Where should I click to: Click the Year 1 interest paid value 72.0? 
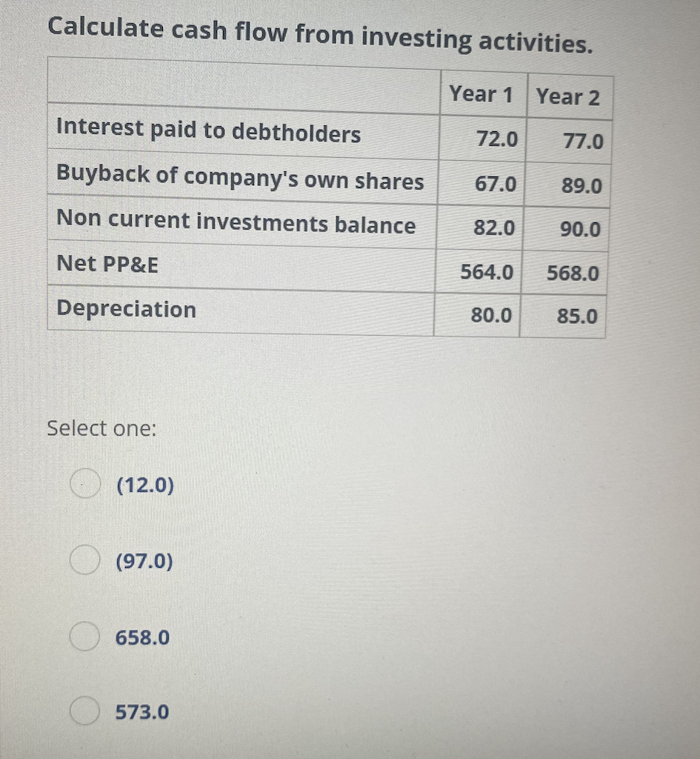coord(497,139)
